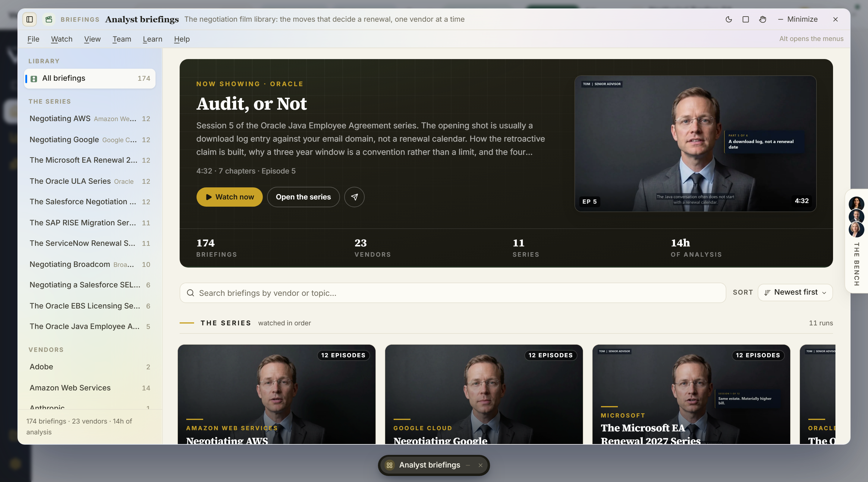Open Microsoft EA Renewal 2027 series card

(x=691, y=394)
